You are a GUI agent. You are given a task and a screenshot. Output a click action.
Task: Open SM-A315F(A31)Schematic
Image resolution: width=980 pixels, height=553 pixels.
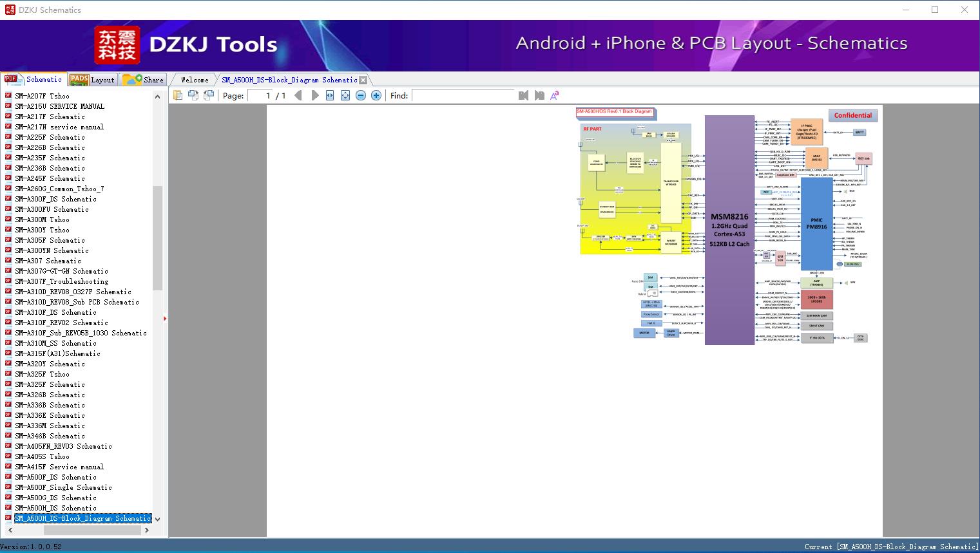57,353
